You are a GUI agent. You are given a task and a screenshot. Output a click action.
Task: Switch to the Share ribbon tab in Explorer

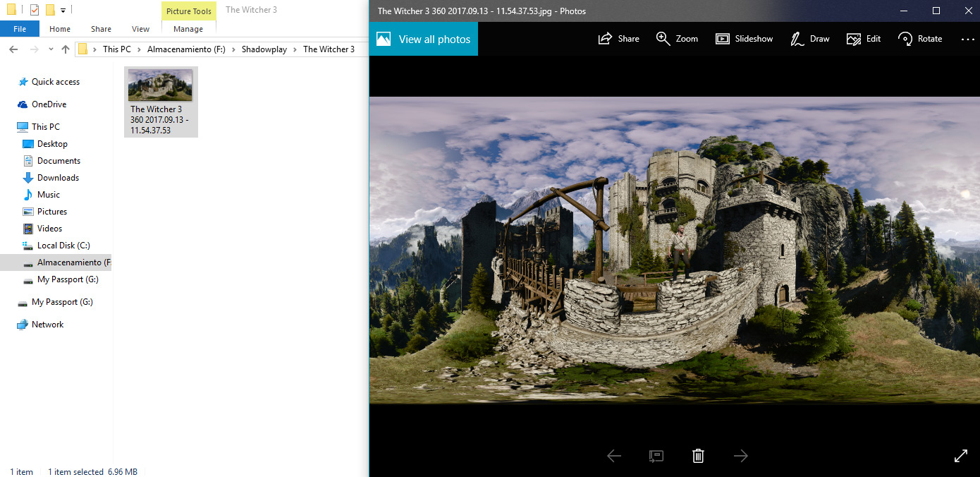[101, 29]
